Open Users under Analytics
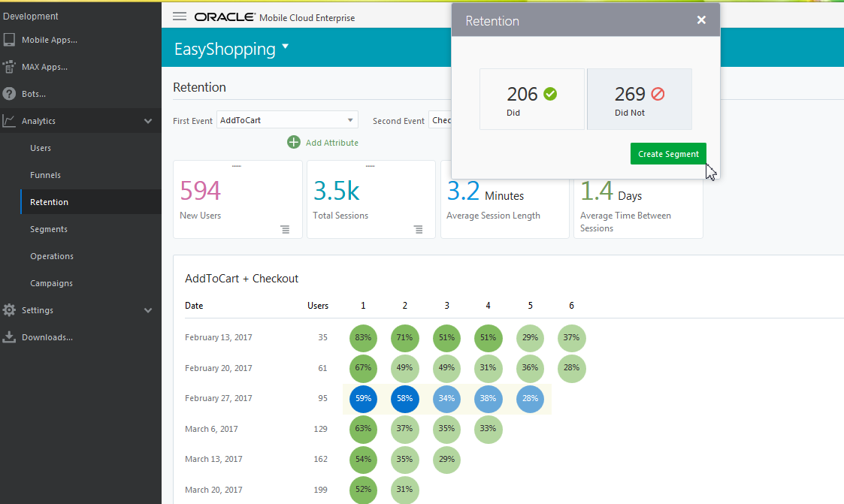 point(41,148)
